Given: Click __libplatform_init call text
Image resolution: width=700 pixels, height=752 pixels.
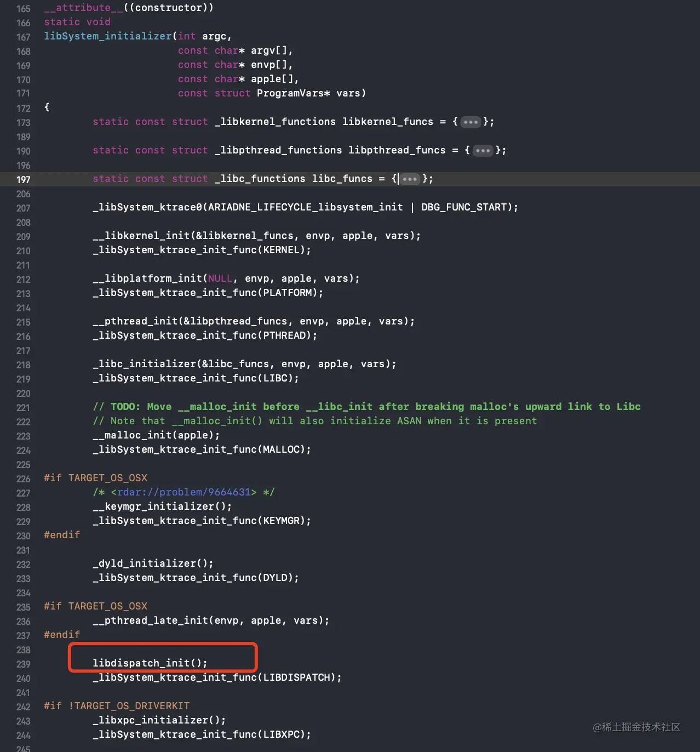Looking at the screenshot, I should point(226,278).
